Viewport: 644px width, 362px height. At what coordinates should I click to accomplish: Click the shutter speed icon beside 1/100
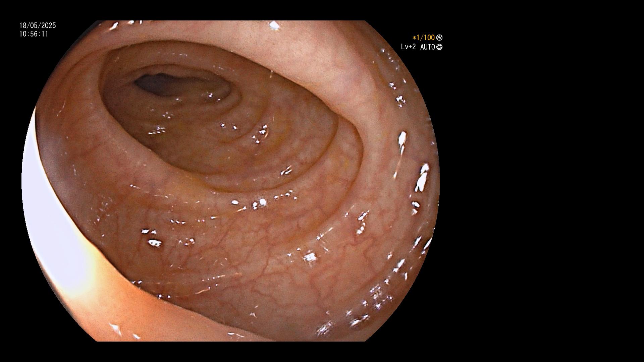(x=439, y=38)
